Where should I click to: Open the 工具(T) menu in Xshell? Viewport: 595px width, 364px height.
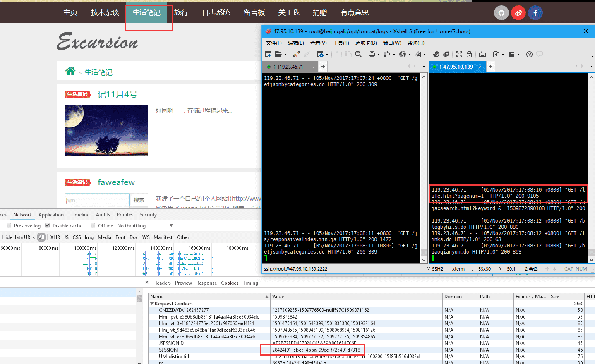(x=341, y=43)
